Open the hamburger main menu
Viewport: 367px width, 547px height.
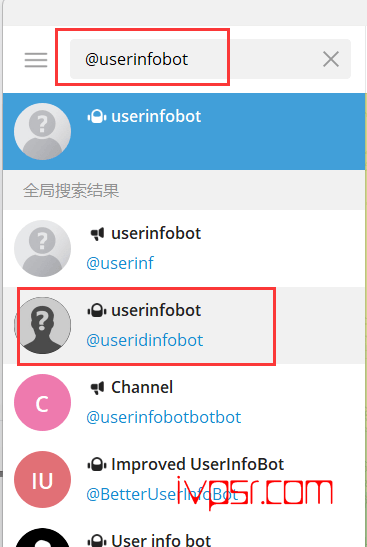pyautogui.click(x=36, y=60)
